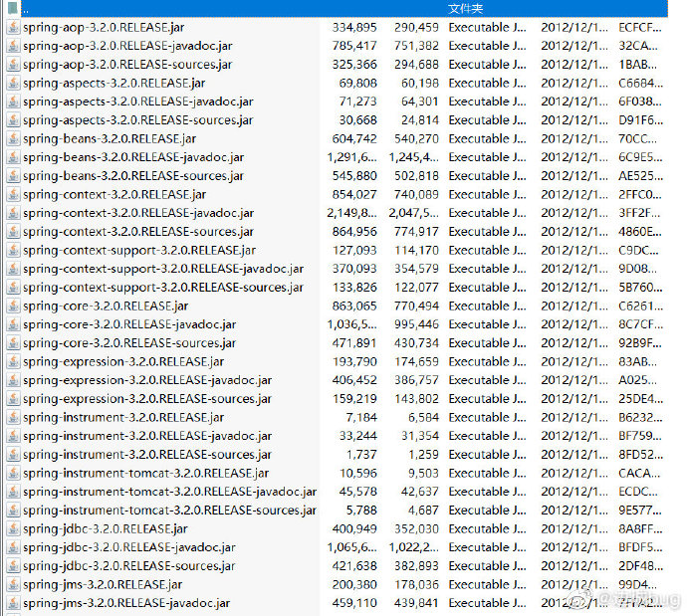Select file name spring-jms-3.2.0.RELEASE-javadoc.jar
The height and width of the screenshot is (616, 687).
(x=126, y=603)
